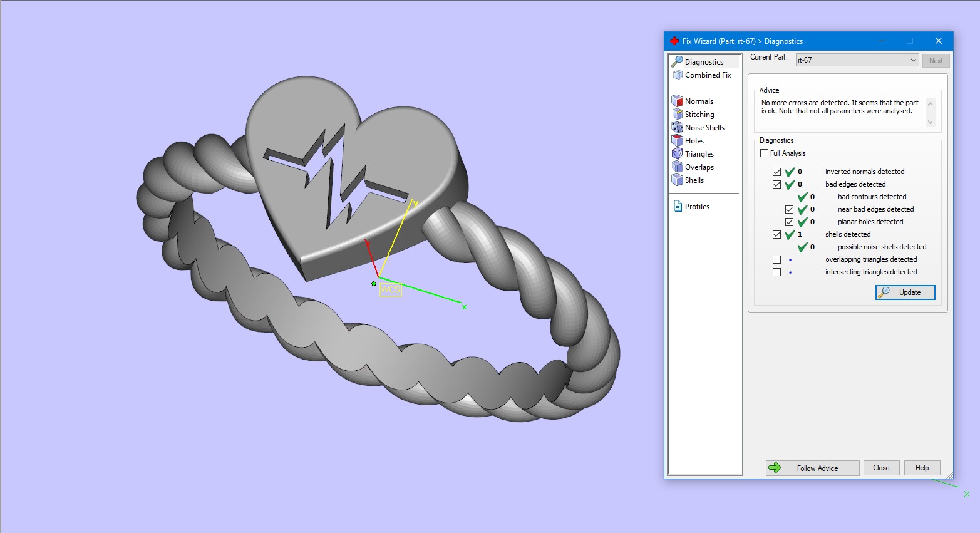Click 'possible noise shells detected' text
The height and width of the screenshot is (533, 980).
[882, 247]
